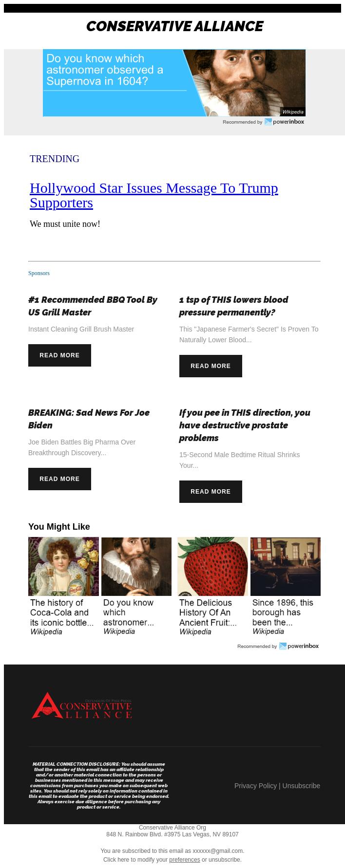Click READ MORE under Male Bedtime Ritual

coord(211,492)
